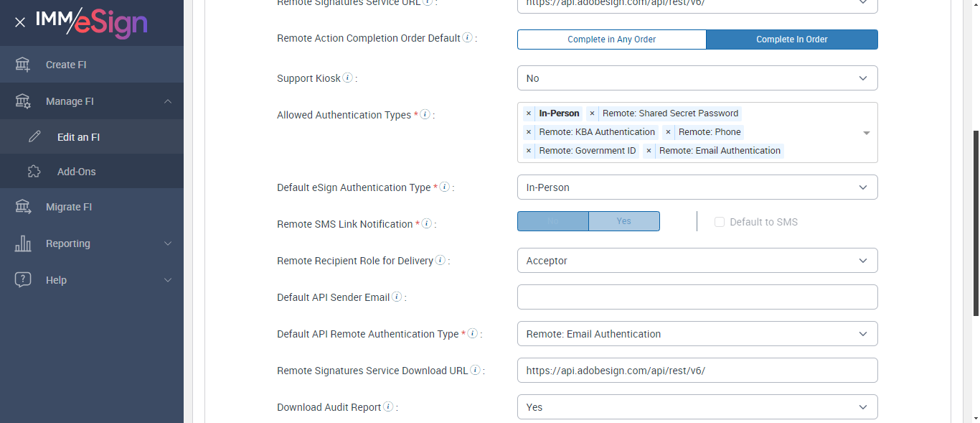The image size is (980, 423).
Task: Remove the Remote: Phone authentication tag
Action: [668, 132]
